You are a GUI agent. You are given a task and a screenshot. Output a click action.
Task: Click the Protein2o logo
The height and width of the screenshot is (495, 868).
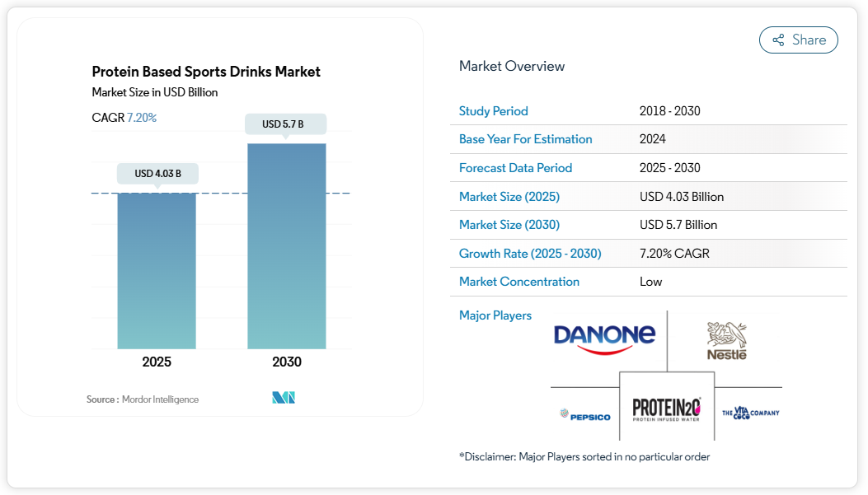click(x=666, y=409)
